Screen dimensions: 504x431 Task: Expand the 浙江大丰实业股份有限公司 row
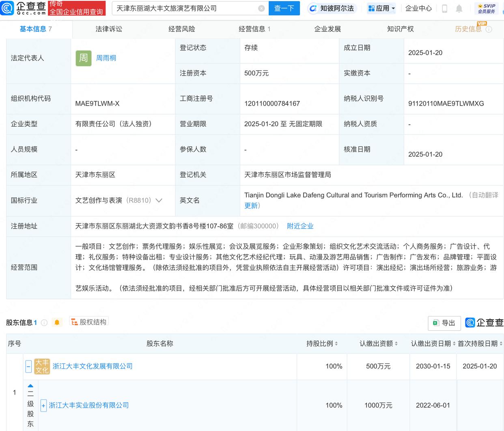43,405
